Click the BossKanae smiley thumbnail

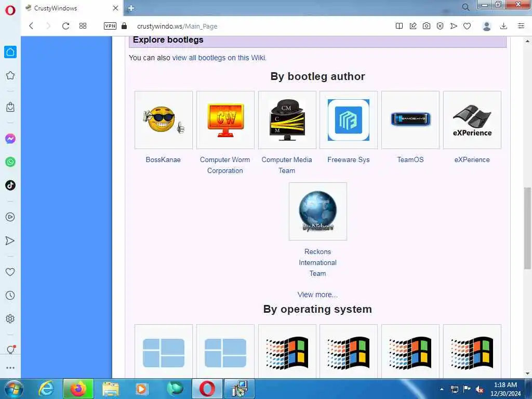pyautogui.click(x=164, y=120)
